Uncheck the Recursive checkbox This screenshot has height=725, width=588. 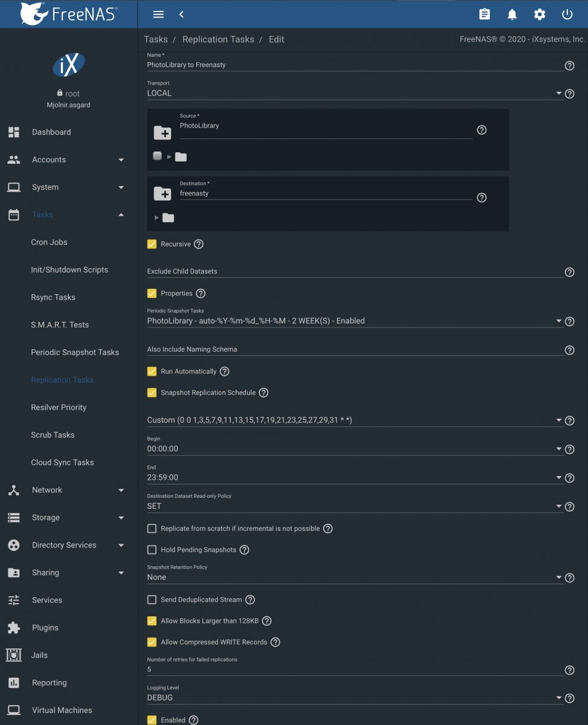152,245
